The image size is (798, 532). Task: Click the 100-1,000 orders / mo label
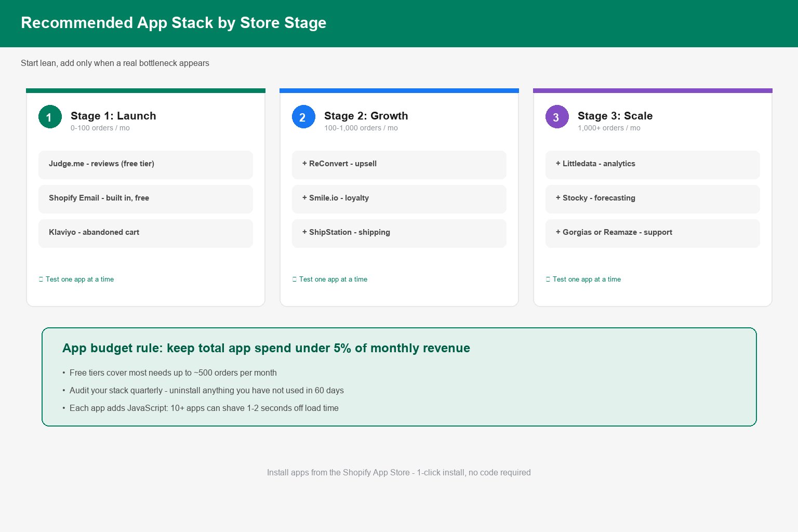[x=361, y=128]
